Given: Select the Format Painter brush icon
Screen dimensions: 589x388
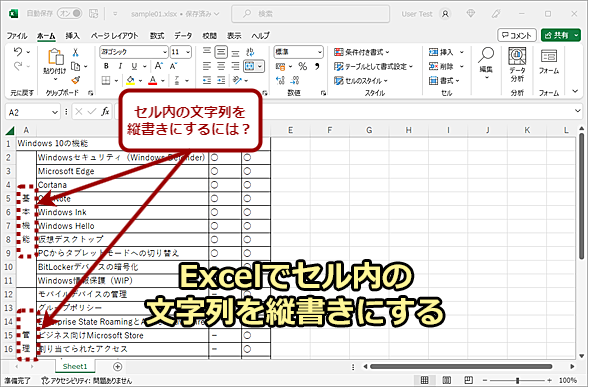Looking at the screenshot, I should pyautogui.click(x=76, y=80).
